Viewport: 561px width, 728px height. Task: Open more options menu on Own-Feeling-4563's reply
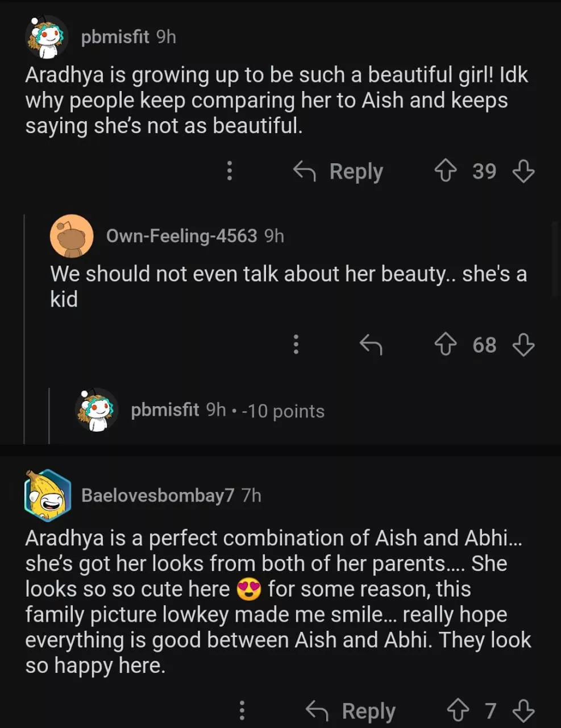[x=296, y=345]
